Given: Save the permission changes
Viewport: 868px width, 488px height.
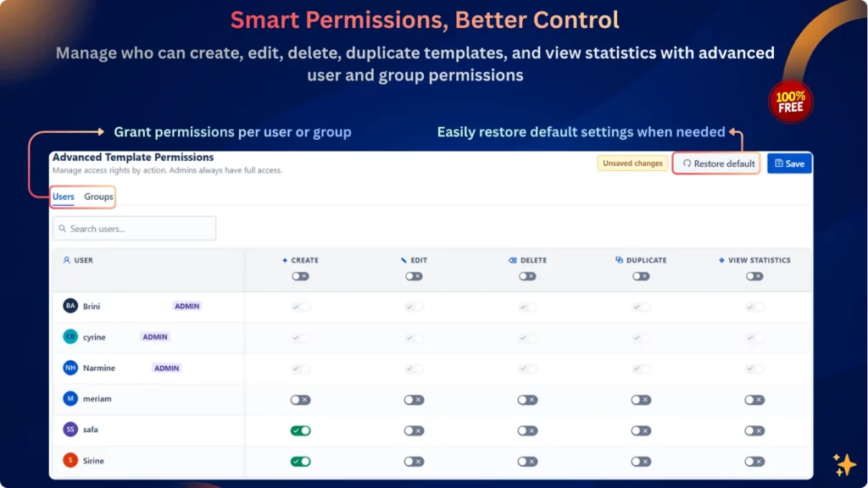Looking at the screenshot, I should 789,164.
